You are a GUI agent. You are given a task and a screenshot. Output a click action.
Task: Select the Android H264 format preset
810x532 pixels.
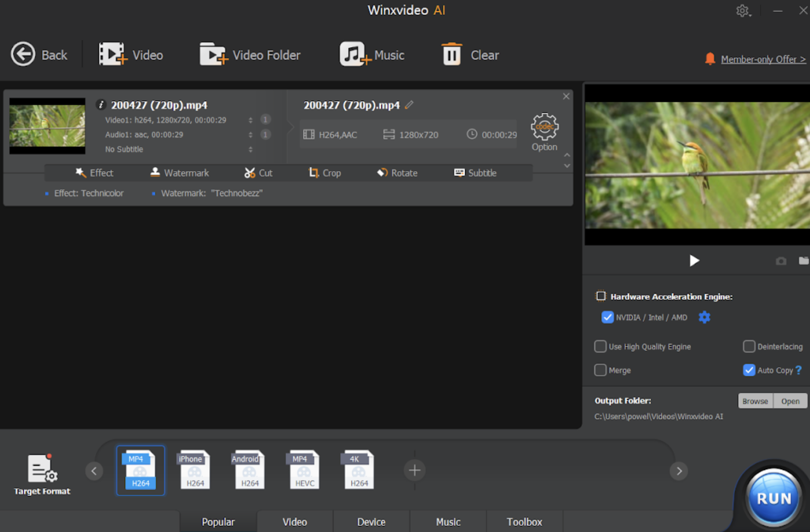(250, 470)
